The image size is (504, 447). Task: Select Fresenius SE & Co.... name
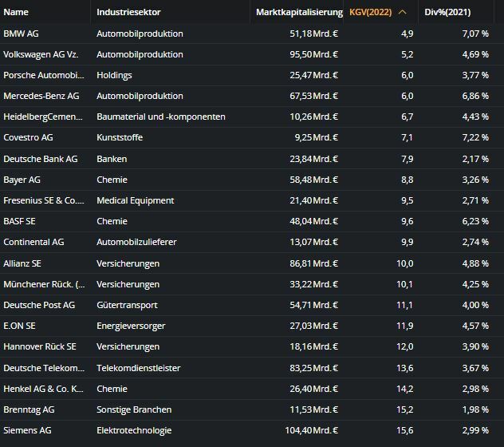pos(44,200)
